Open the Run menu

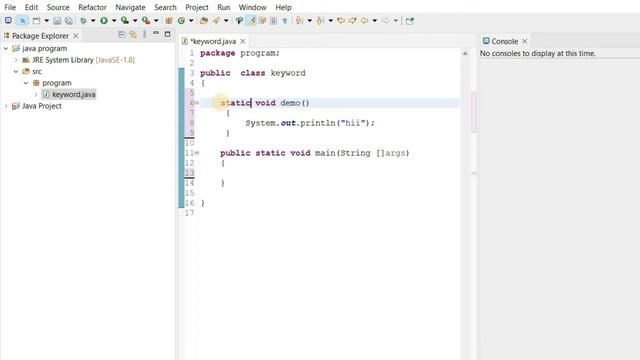(x=224, y=7)
